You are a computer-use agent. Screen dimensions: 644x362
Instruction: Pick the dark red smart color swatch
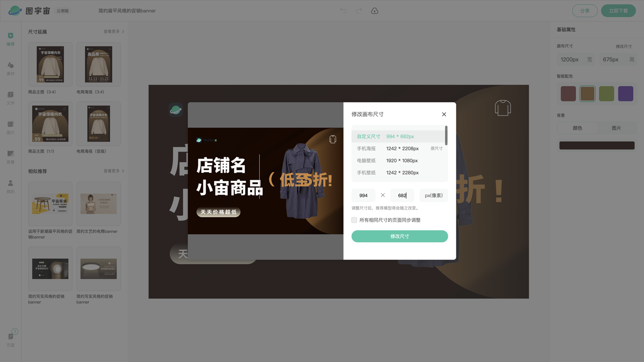pos(568,94)
